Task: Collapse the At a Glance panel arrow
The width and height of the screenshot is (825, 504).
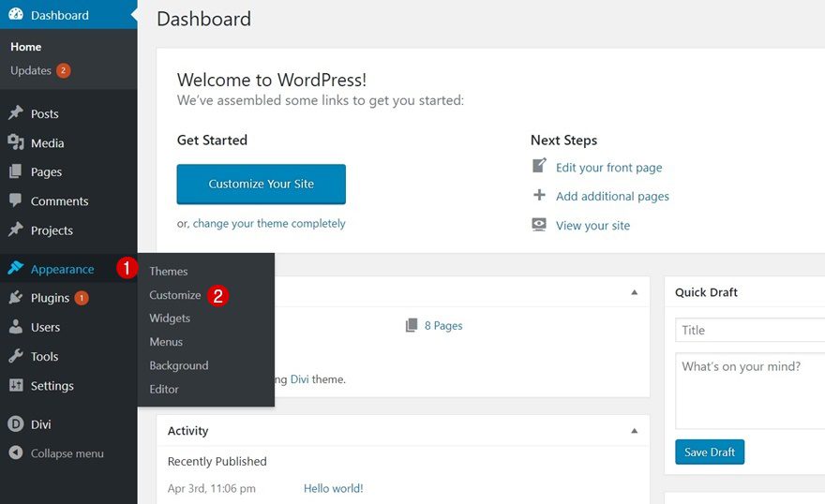Action: coord(634,292)
